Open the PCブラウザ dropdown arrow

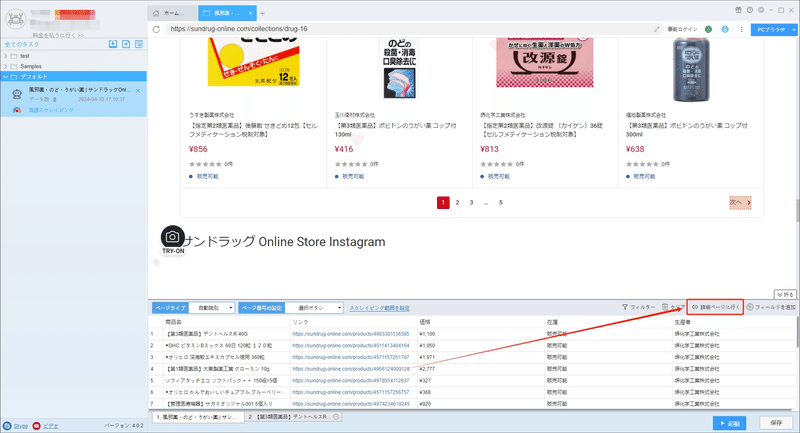pos(794,30)
